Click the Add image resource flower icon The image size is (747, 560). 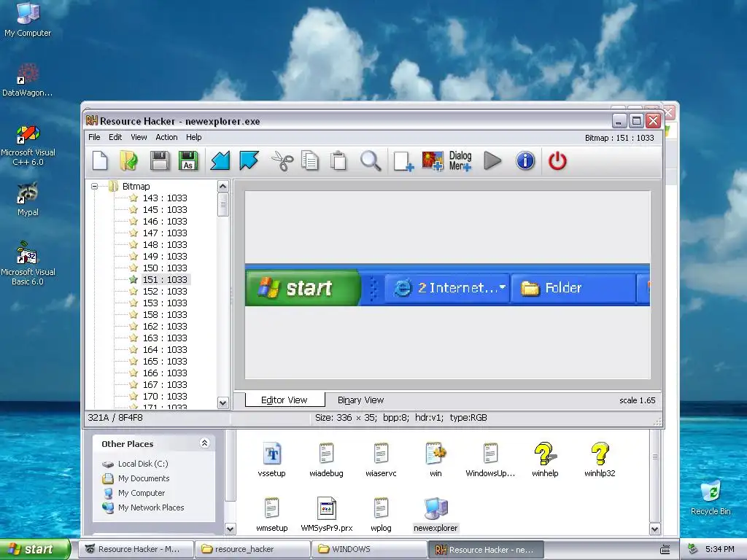pyautogui.click(x=432, y=161)
